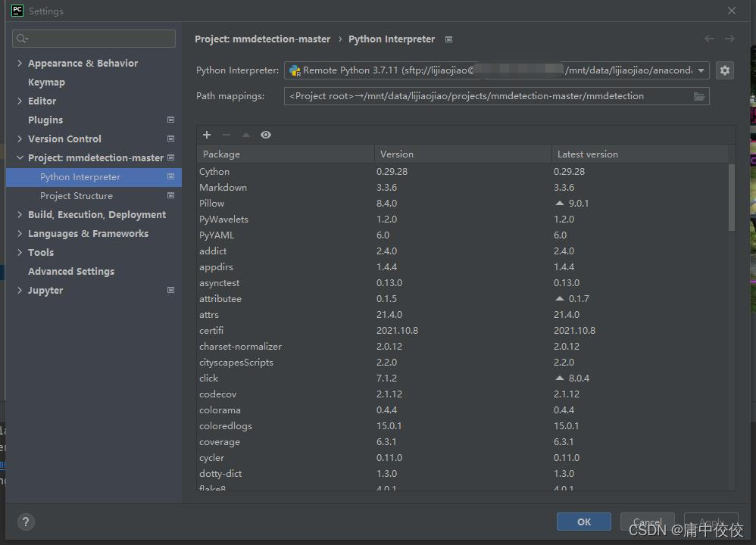Click the upgrade arrow for attributee 0.1.7
Image resolution: width=756 pixels, height=545 pixels.
[x=559, y=298]
